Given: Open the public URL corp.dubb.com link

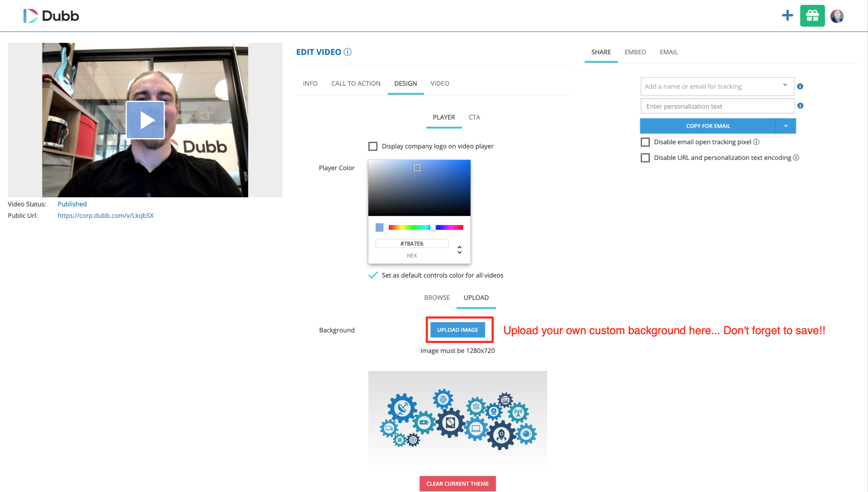Looking at the screenshot, I should (105, 215).
